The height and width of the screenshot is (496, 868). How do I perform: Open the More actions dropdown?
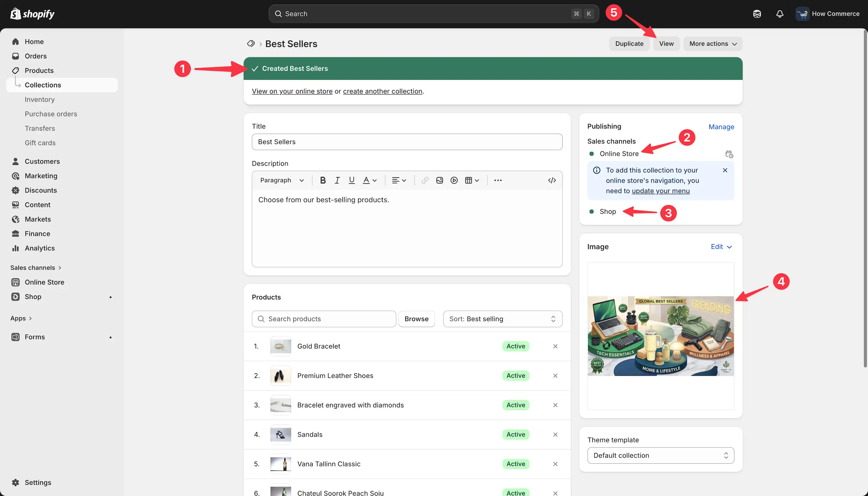[x=712, y=44]
